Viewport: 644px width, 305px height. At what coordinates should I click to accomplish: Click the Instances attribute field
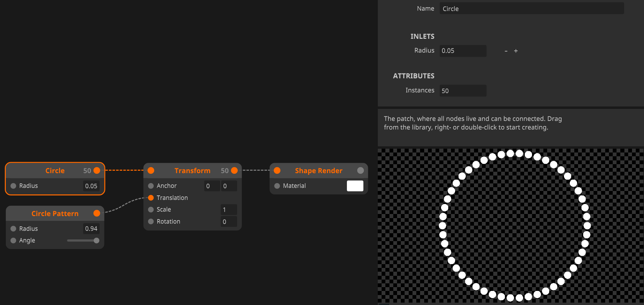[x=463, y=91]
